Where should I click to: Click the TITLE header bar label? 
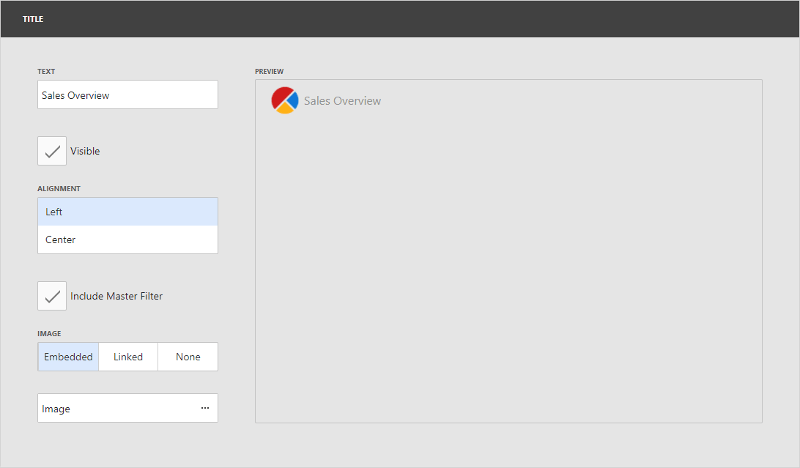(x=33, y=19)
